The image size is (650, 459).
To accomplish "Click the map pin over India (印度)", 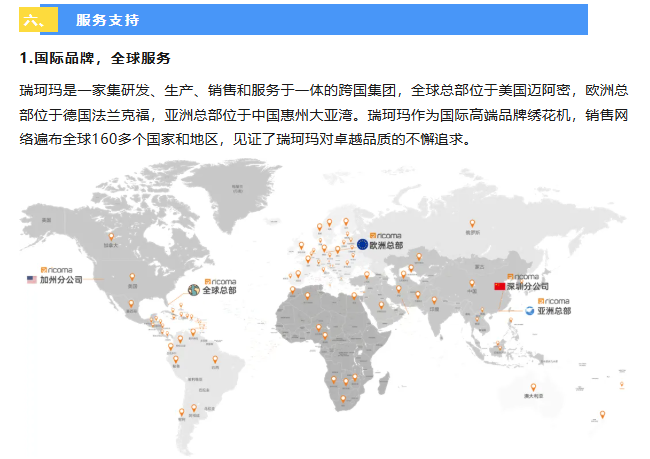I will coord(435,300).
